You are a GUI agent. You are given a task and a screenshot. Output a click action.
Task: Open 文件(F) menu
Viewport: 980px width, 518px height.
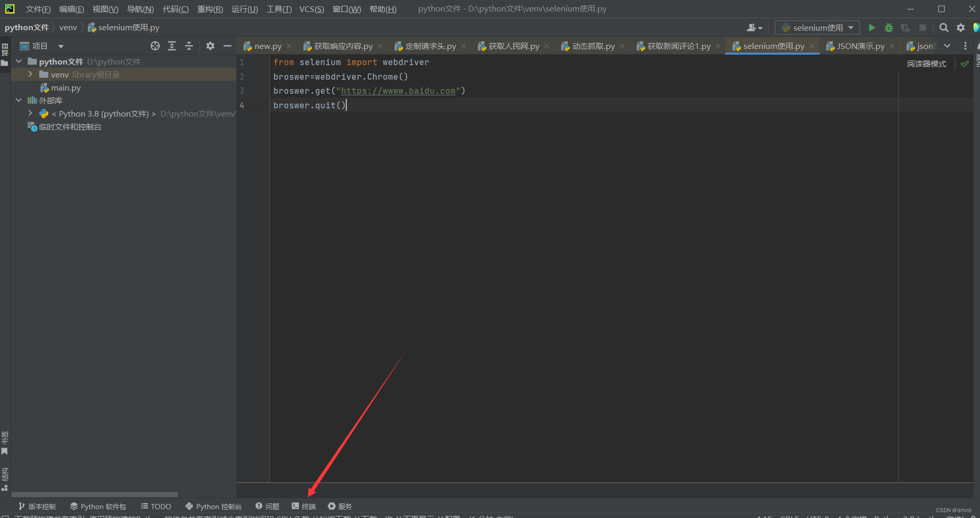coord(39,9)
